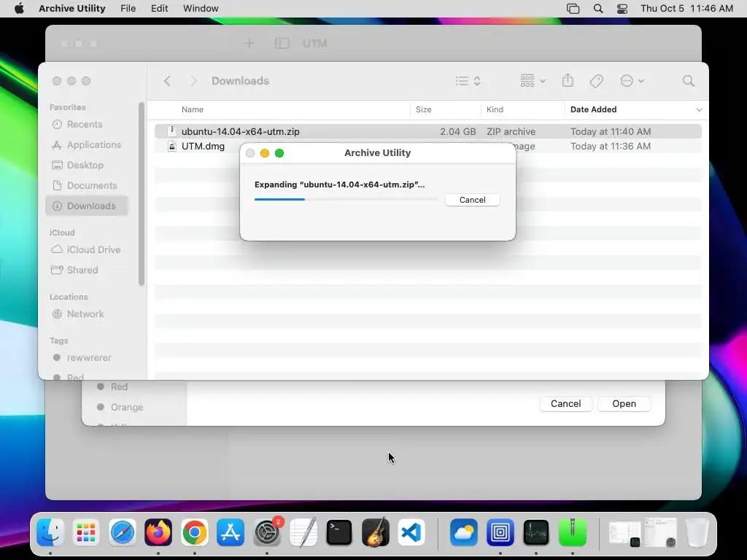Open Recents in the sidebar

(x=85, y=124)
